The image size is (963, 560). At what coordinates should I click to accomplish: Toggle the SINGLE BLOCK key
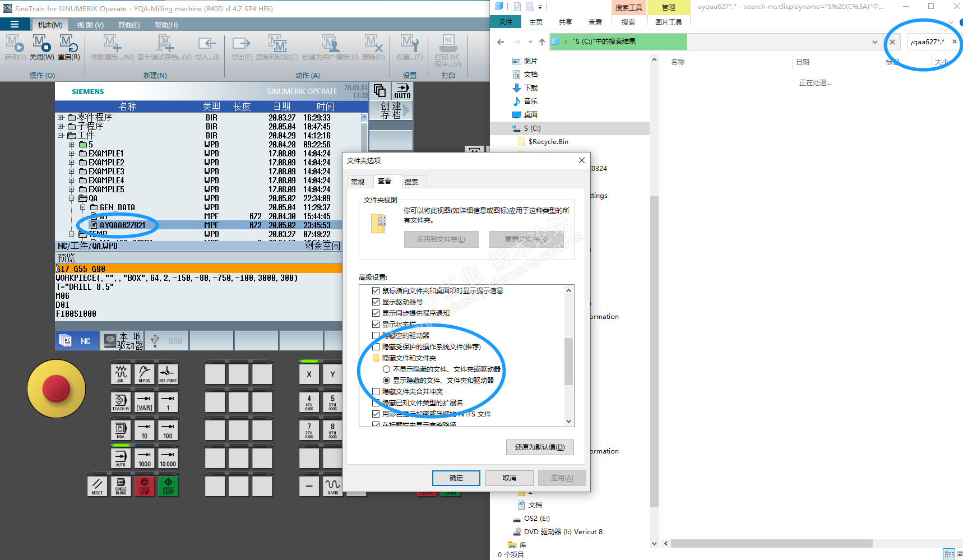click(x=121, y=486)
